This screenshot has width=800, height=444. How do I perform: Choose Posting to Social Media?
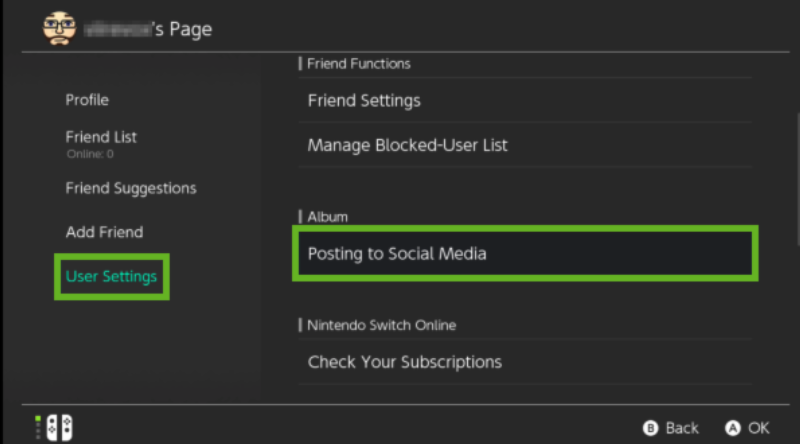(x=526, y=254)
